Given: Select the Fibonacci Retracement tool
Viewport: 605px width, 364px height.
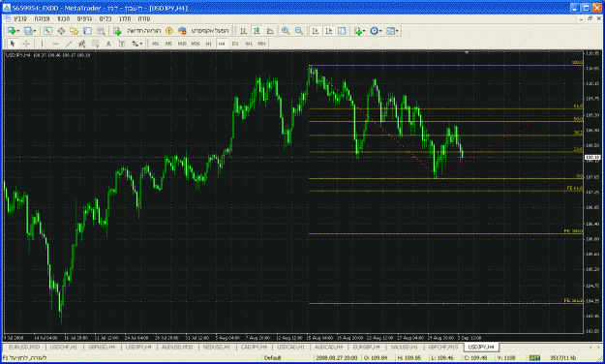Looking at the screenshot, I should [x=95, y=44].
